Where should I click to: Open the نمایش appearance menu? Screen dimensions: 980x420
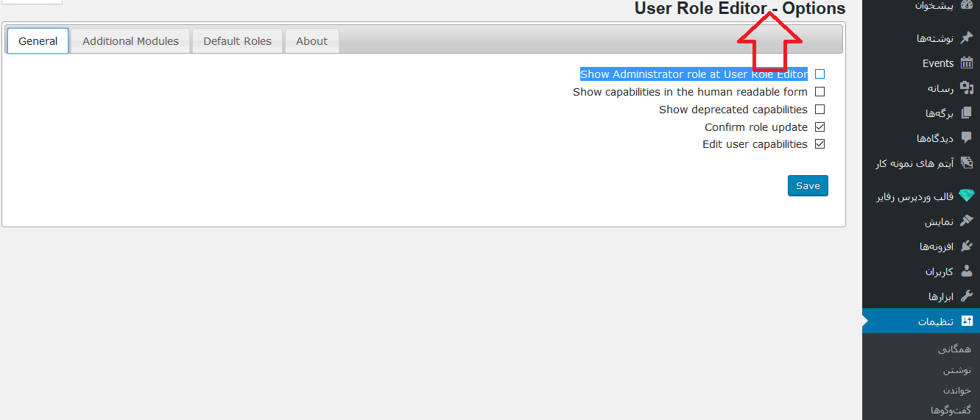click(x=921, y=221)
